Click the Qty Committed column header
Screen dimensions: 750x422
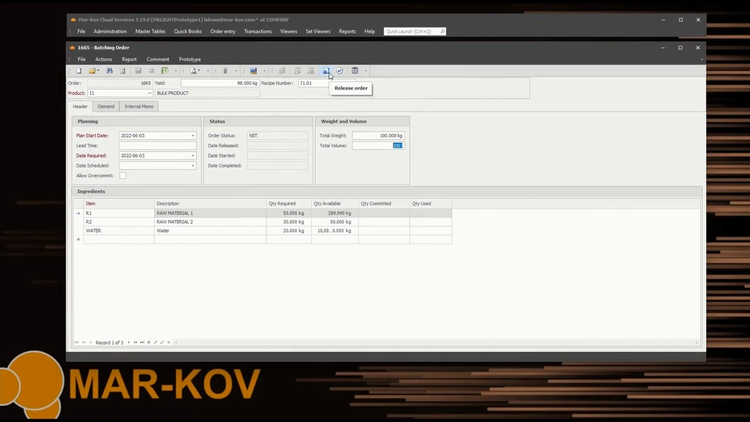tap(384, 204)
